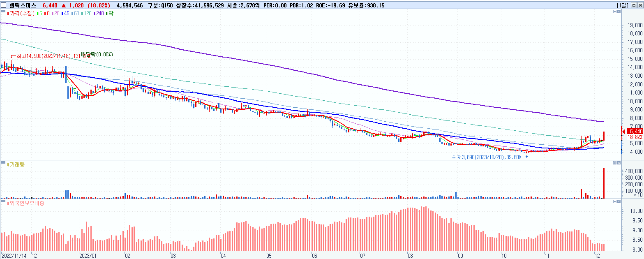Toggle the 8-day moving average legend

[46, 13]
